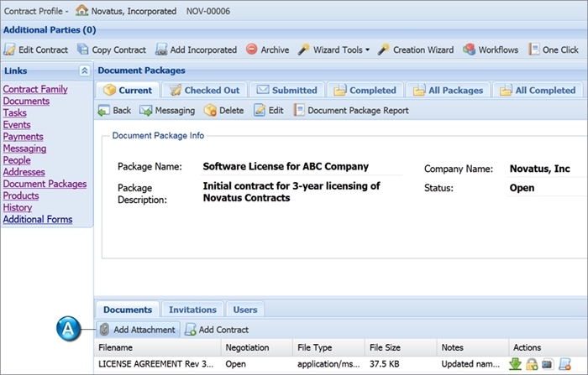Click the Add Attachment button
588x375 pixels.
coord(138,330)
